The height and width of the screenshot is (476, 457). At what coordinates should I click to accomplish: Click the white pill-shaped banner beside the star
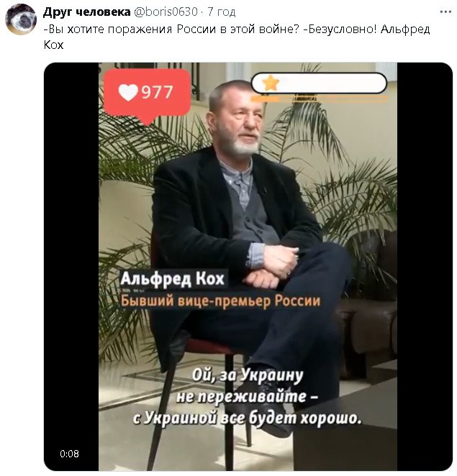[x=319, y=83]
